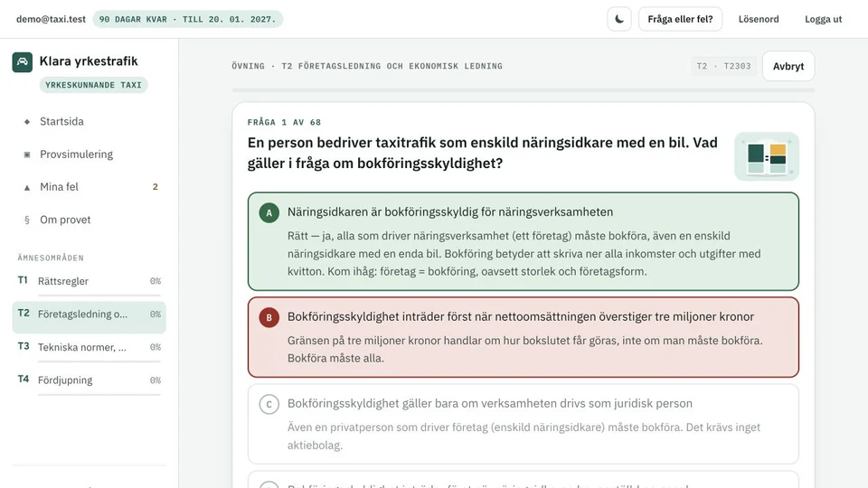The width and height of the screenshot is (868, 488).
Task: Open Provsimulering in the sidebar
Action: pos(90,155)
